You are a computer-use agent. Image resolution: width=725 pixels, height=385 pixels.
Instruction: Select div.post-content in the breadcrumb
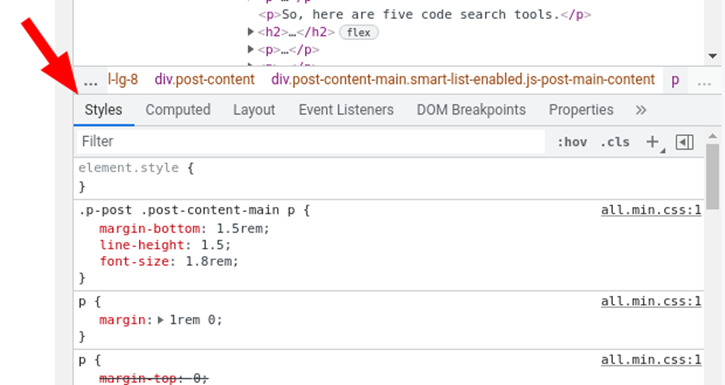(x=204, y=79)
